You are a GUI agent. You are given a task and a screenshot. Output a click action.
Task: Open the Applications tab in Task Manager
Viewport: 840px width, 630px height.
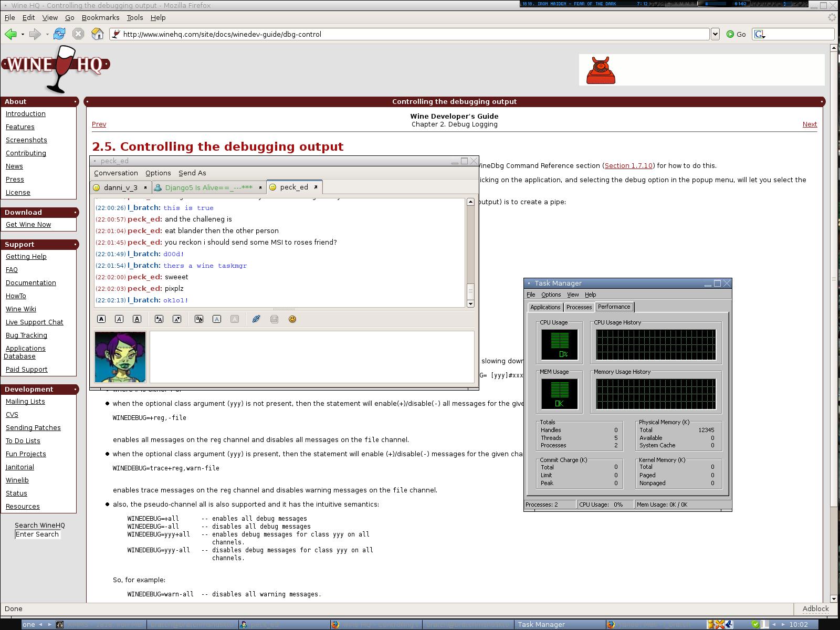(545, 307)
